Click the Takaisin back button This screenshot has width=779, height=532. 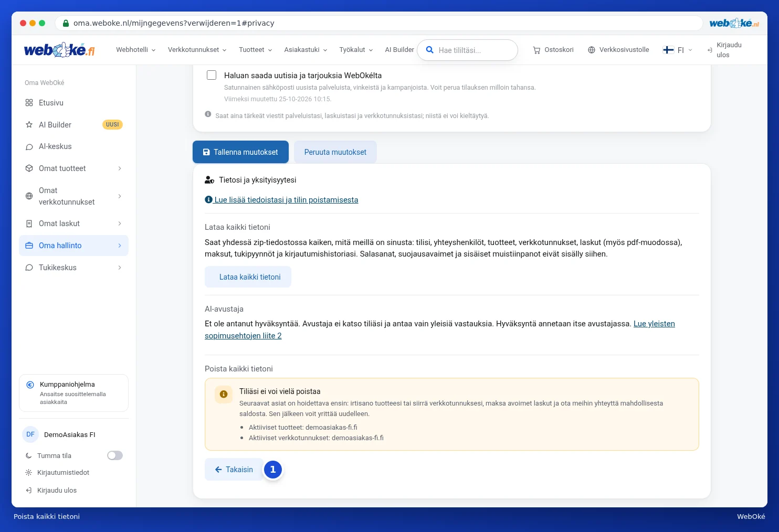tap(234, 470)
